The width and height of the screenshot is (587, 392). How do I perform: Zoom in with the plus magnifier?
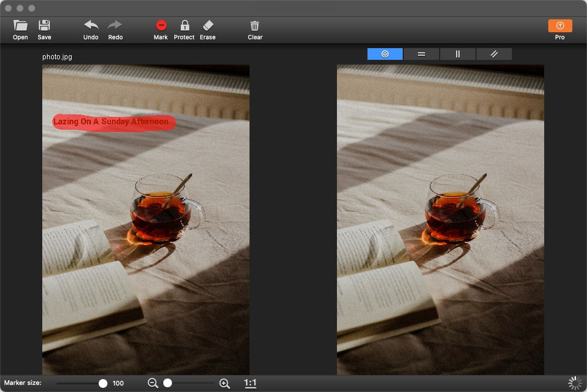point(224,383)
